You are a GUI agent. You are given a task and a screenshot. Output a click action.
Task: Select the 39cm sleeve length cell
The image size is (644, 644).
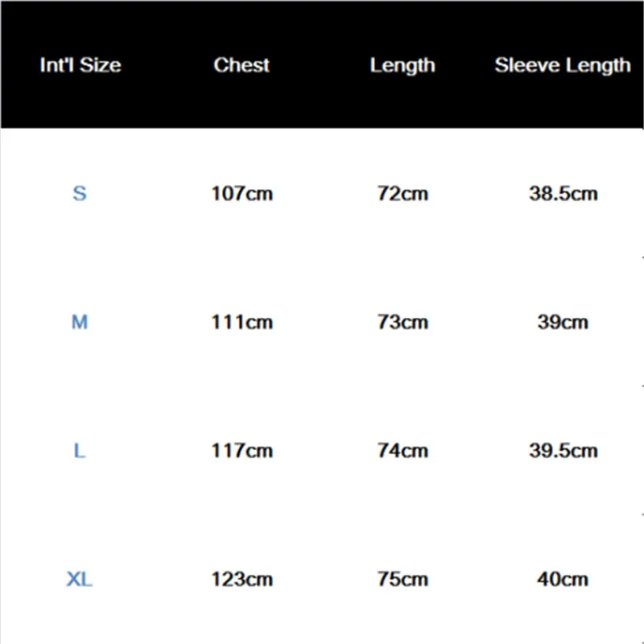pos(563,322)
